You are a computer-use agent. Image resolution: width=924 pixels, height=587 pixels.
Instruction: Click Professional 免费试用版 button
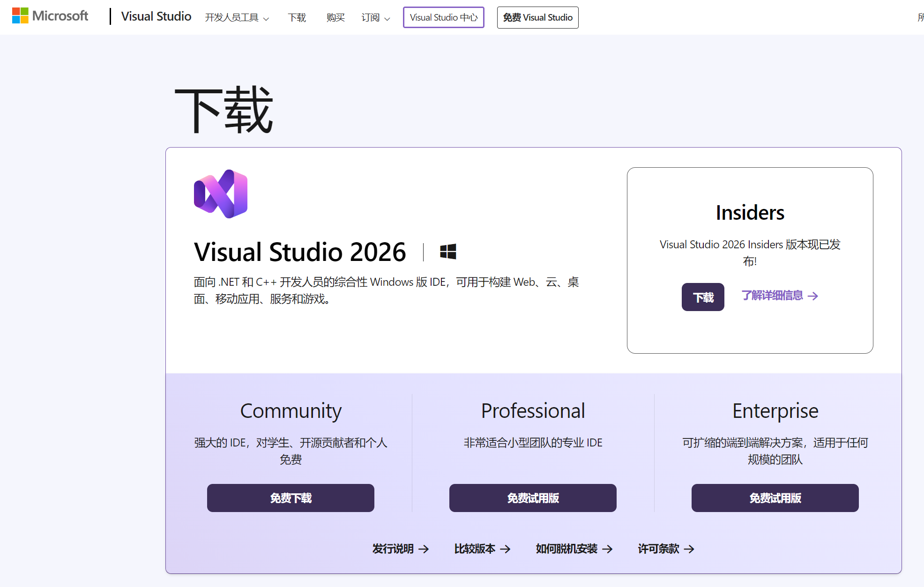point(533,498)
